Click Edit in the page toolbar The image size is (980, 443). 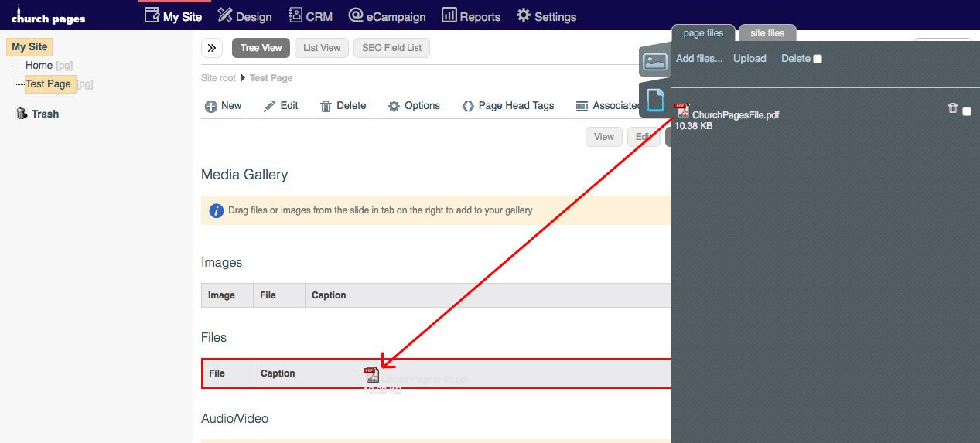point(281,106)
